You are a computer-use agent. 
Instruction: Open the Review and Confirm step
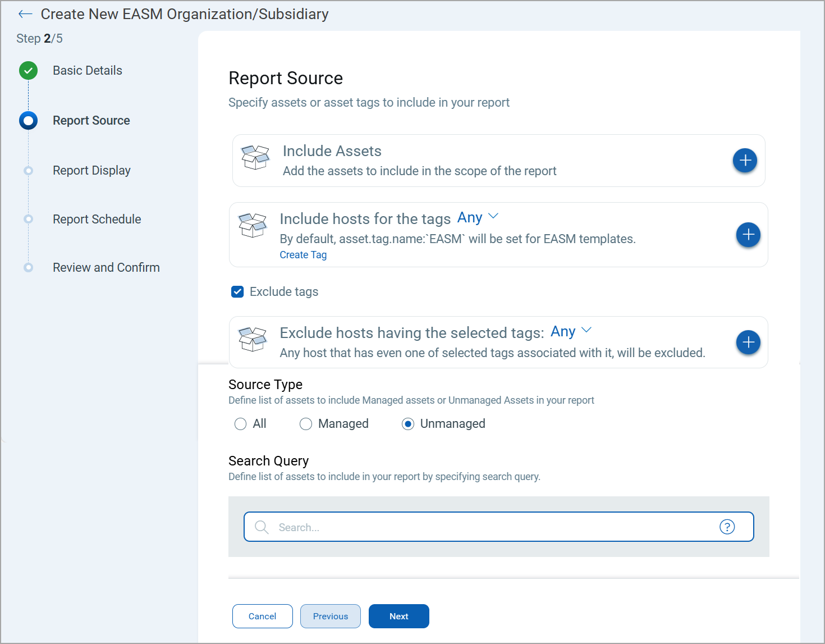(106, 268)
